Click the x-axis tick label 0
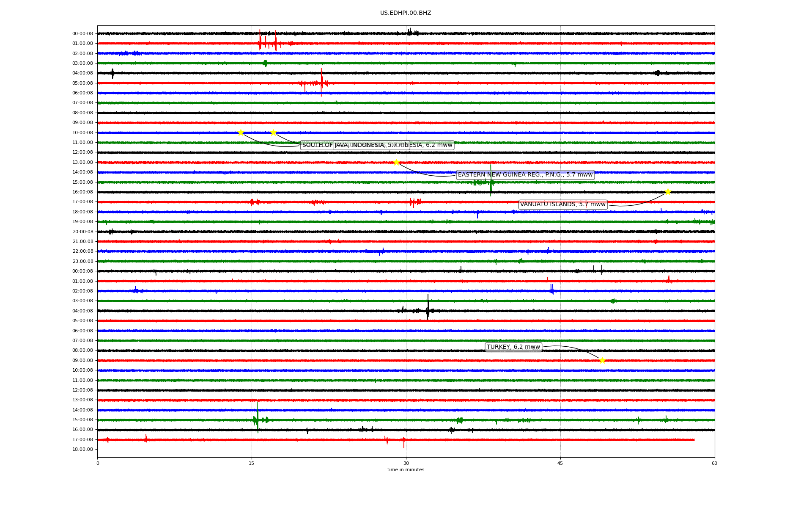This screenshot has height=508, width=812. (x=98, y=463)
